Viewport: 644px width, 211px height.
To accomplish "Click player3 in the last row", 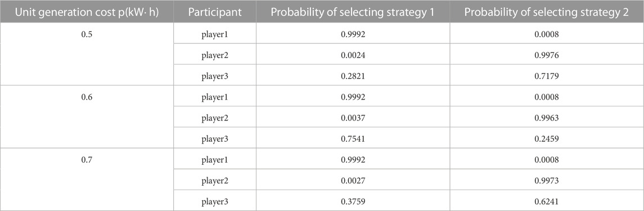I will (x=214, y=201).
